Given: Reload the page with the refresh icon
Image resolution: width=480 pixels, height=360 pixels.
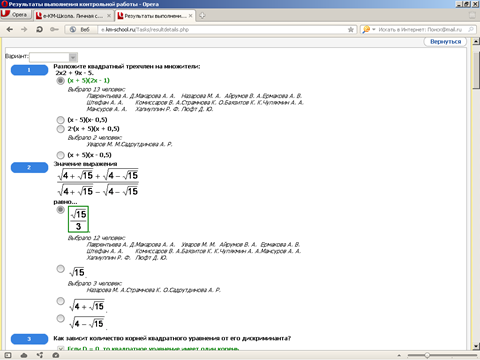Looking at the screenshot, I should pos(39,29).
